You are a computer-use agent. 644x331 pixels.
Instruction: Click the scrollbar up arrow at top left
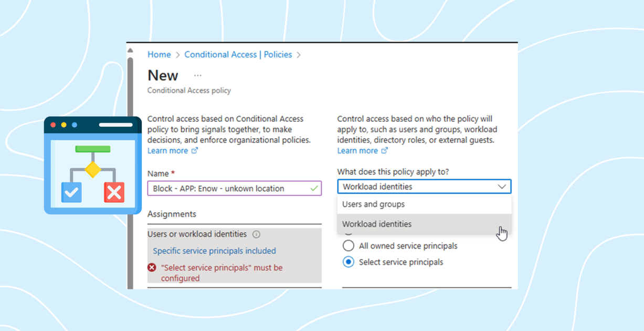click(x=130, y=50)
